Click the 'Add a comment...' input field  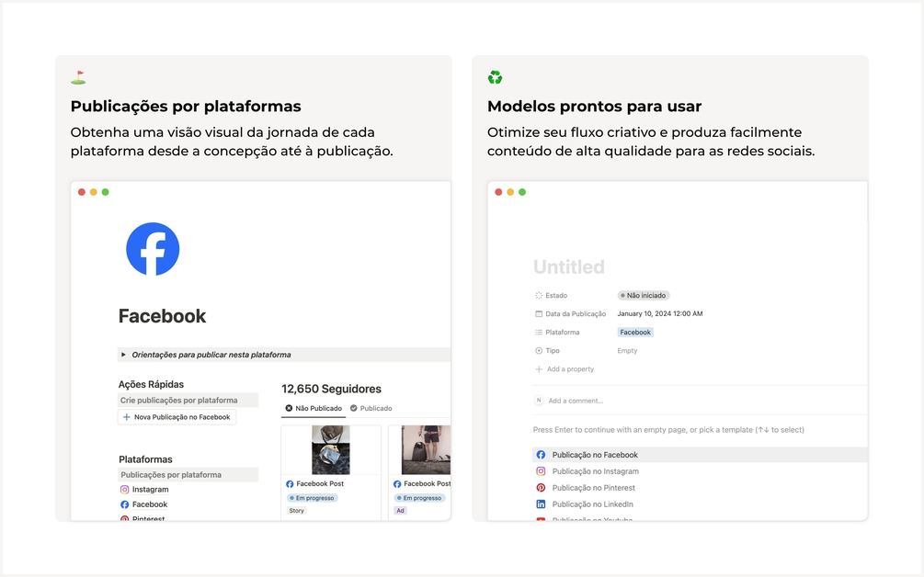[576, 401]
